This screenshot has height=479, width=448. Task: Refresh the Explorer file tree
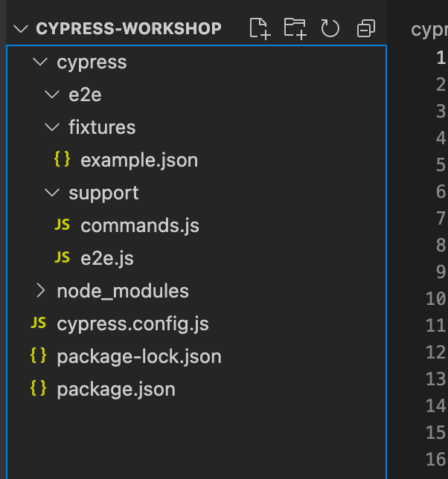330,28
